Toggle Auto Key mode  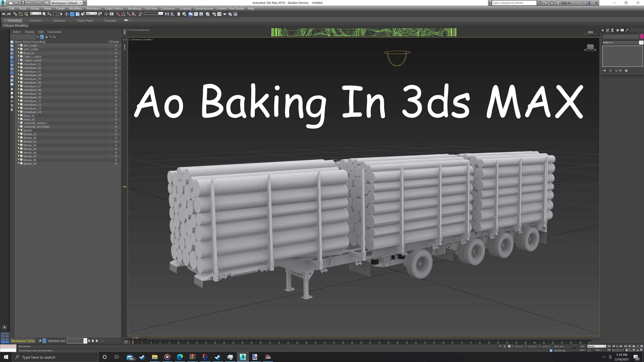point(582,346)
